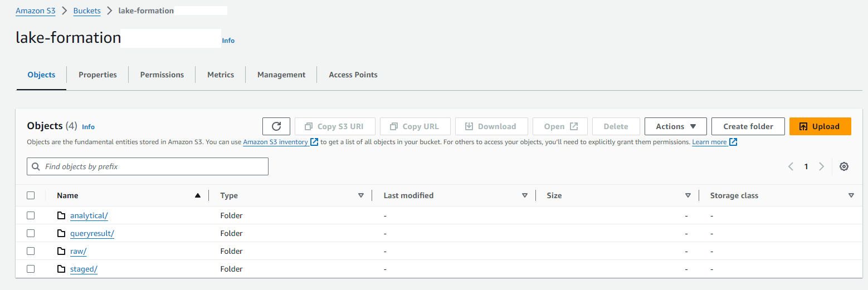Go to previous page arrow
Image resolution: width=868 pixels, height=290 pixels.
791,166
